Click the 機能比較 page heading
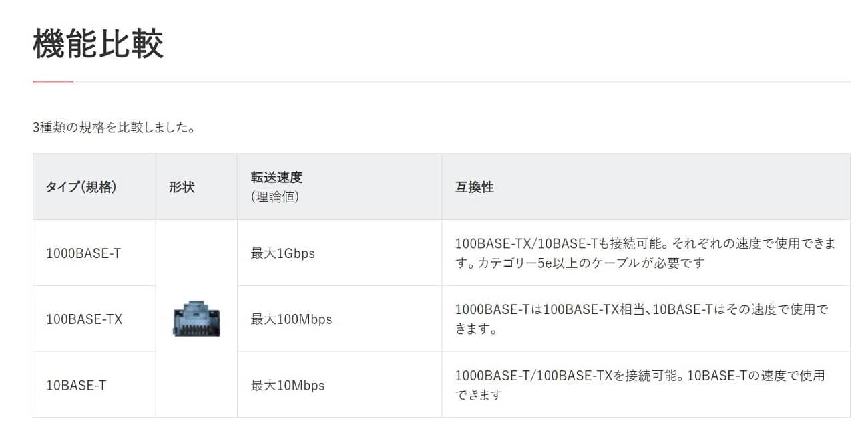Screen dimensions: 868x439 [x=98, y=45]
